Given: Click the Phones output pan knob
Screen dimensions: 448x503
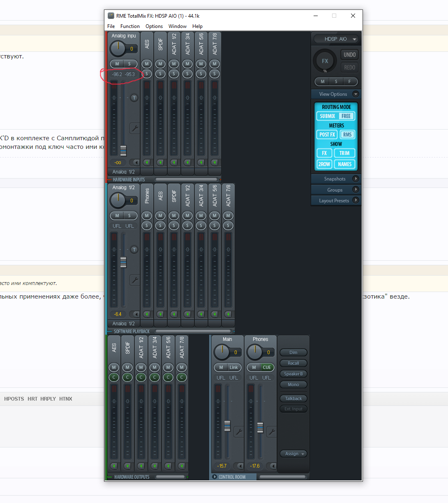Looking at the screenshot, I should point(254,352).
